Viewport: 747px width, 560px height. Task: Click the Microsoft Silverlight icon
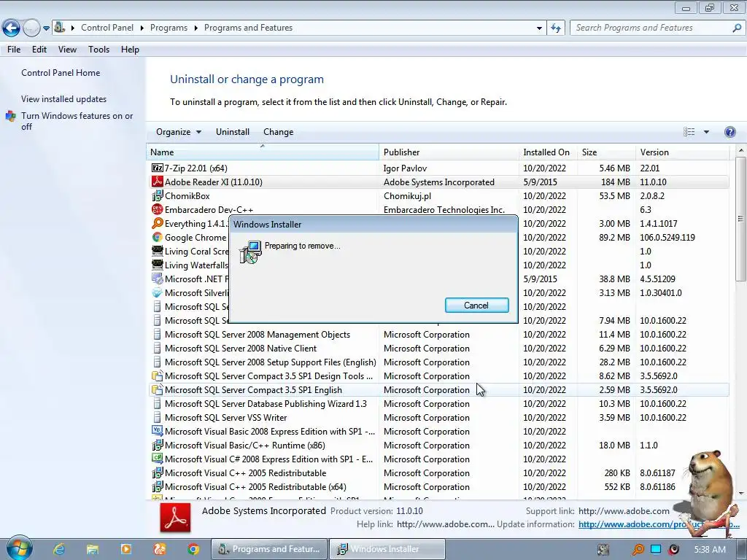pos(158,293)
